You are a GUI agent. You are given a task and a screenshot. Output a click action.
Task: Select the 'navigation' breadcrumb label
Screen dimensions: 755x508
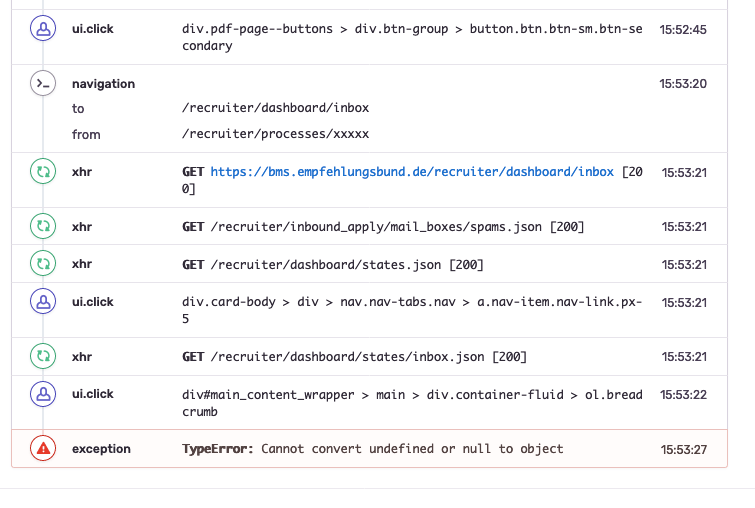[x=104, y=84]
